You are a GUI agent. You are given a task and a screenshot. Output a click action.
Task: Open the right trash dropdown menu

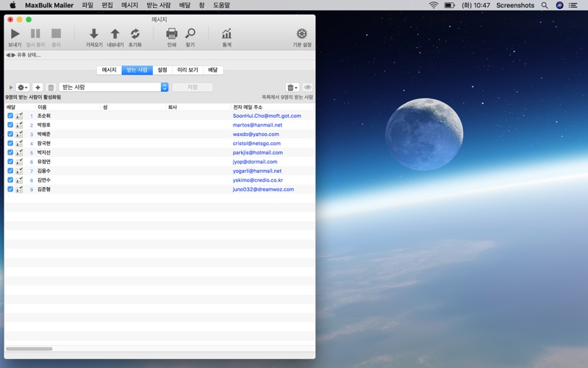coord(292,87)
